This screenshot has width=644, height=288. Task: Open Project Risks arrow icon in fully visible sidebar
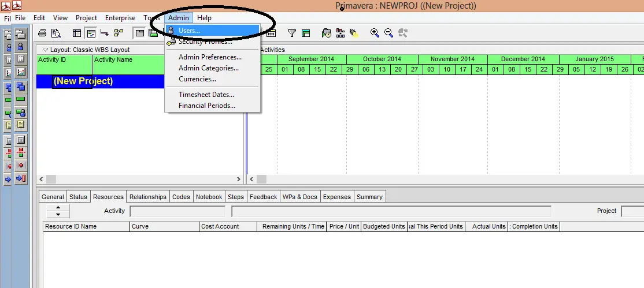tap(21, 178)
